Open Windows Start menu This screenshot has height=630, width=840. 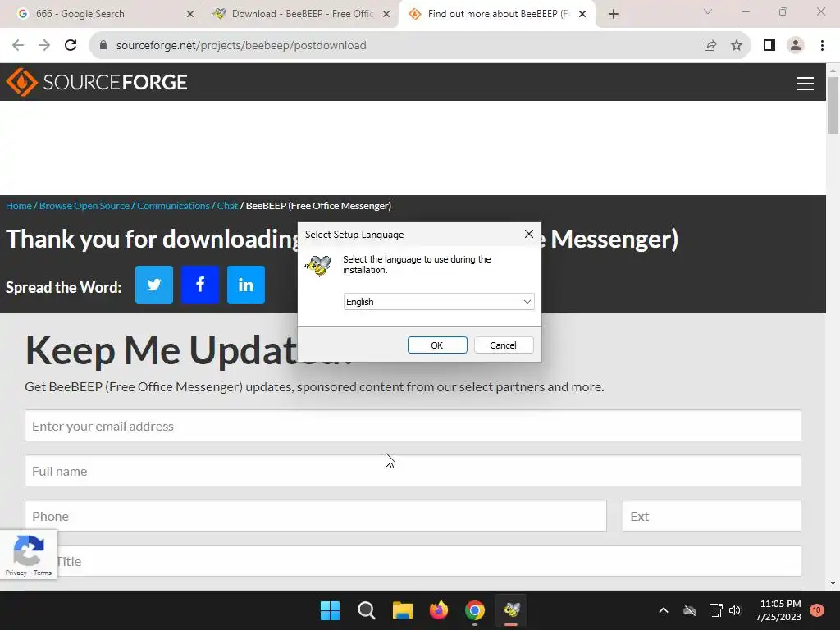point(330,610)
